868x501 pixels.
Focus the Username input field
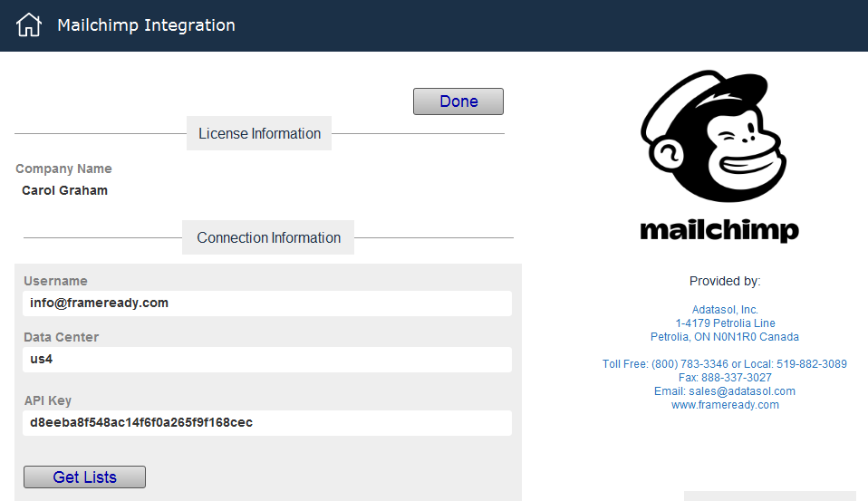(x=266, y=303)
